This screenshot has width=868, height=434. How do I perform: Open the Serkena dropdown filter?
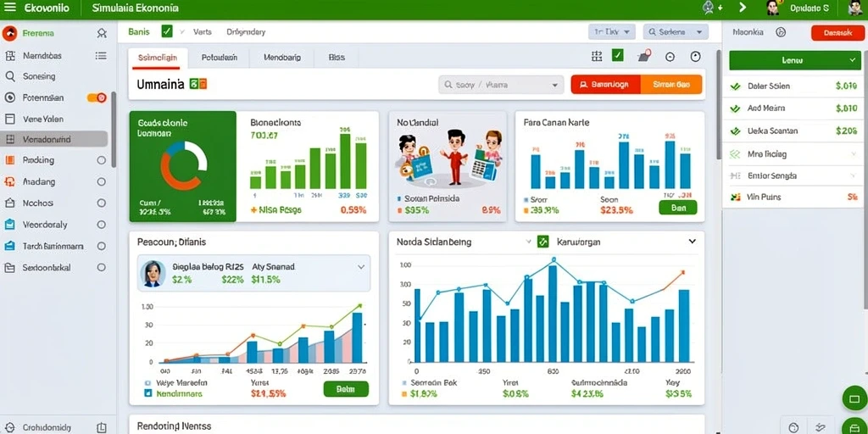[676, 32]
